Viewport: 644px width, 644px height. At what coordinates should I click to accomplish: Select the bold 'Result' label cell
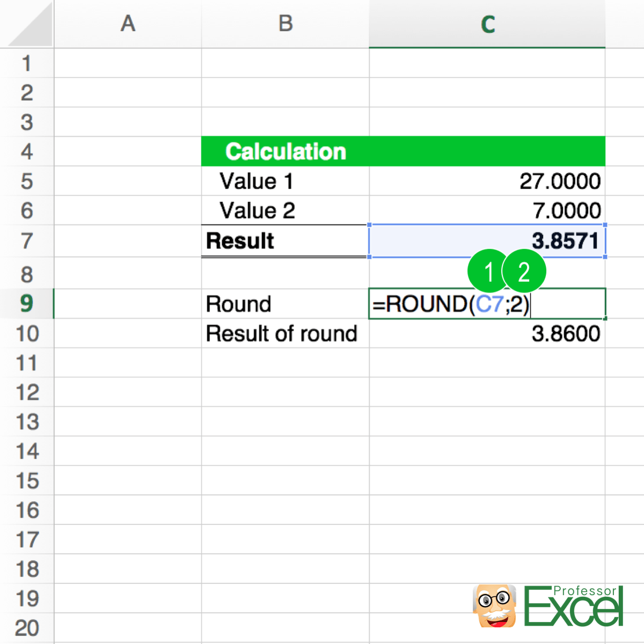point(286,241)
